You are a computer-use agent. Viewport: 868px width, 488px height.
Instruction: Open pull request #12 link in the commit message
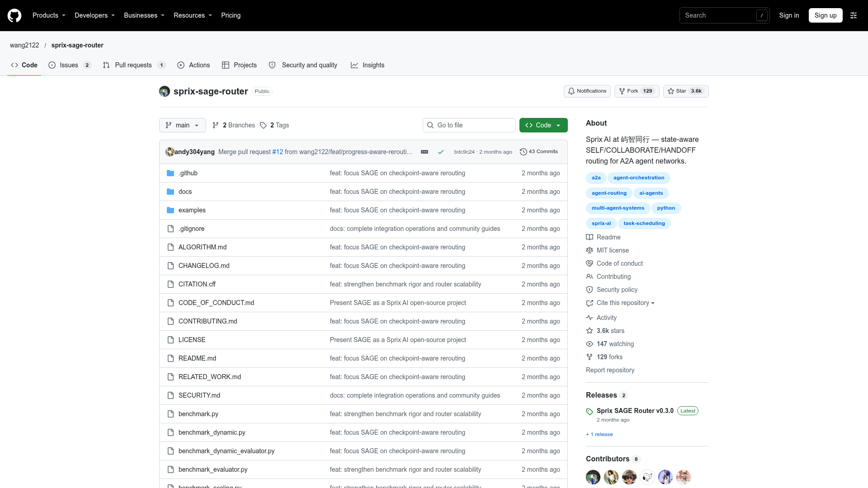click(278, 152)
